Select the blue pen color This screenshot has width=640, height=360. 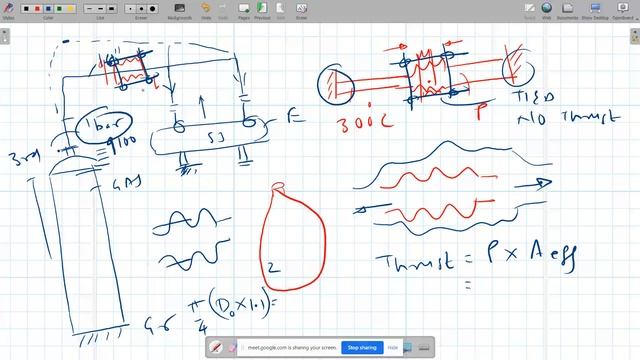click(48, 9)
